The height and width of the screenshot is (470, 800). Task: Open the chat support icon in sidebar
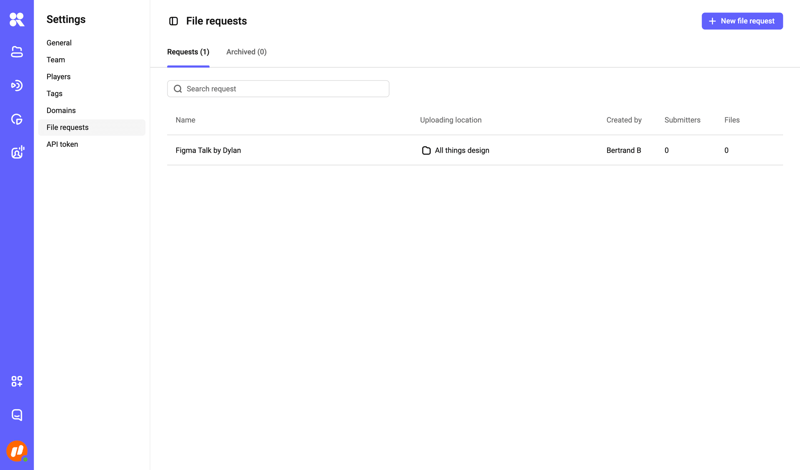17,415
